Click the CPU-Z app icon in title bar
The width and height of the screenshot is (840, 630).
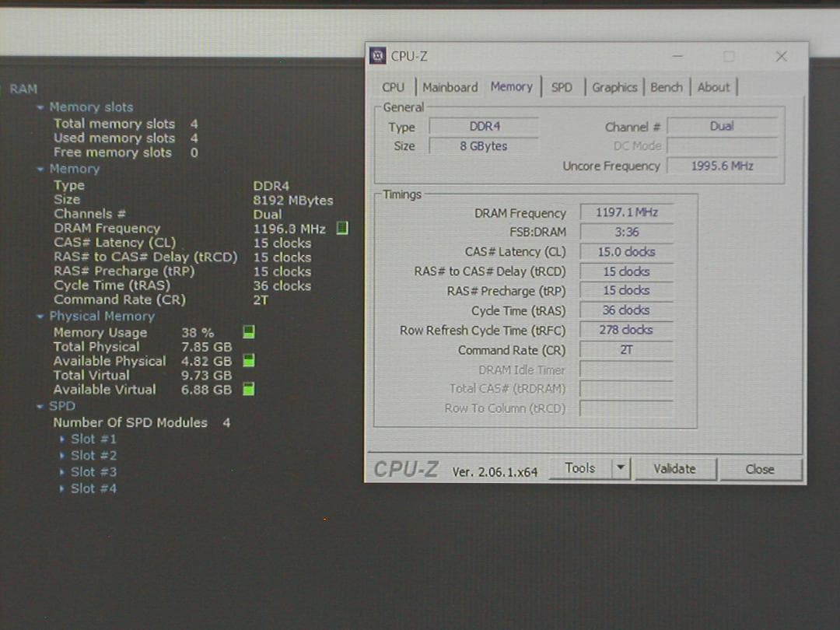(378, 56)
